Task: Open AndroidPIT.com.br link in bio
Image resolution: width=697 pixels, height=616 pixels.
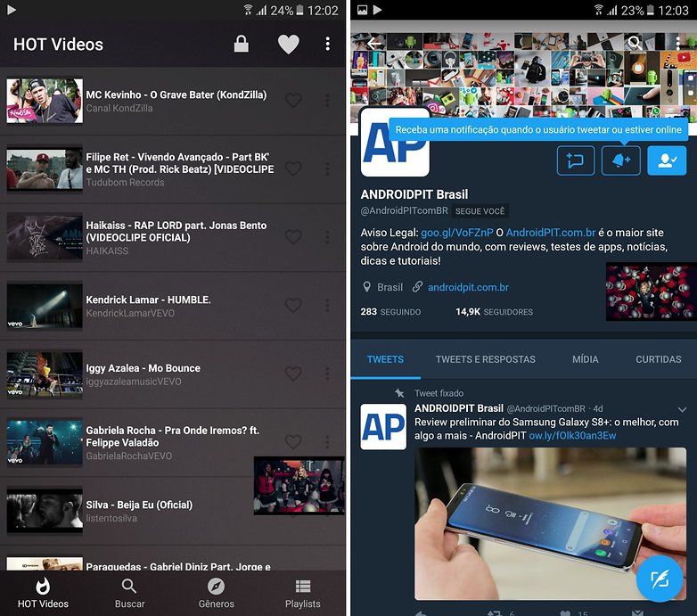Action: 550,233
